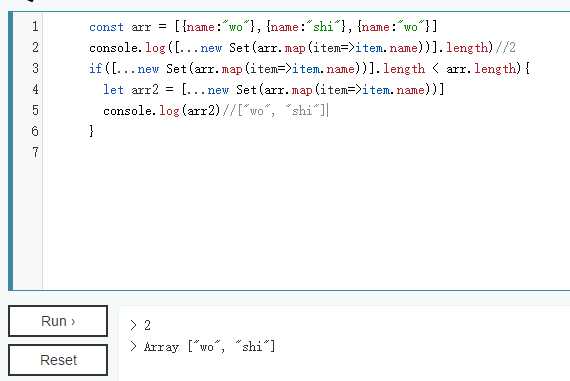The height and width of the screenshot is (381, 570).
Task: Click line number 1 in the gutter
Action: 35,27
